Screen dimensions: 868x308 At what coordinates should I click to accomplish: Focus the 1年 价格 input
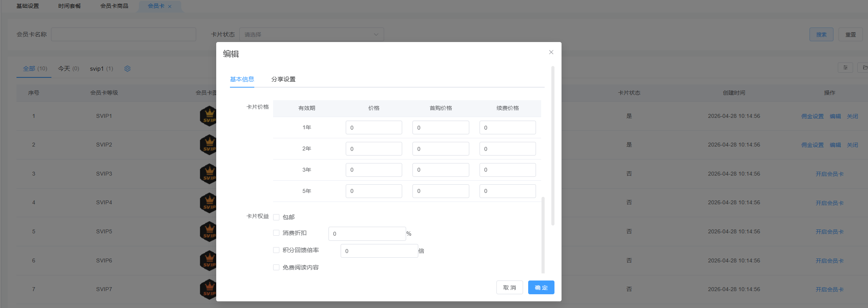click(374, 128)
